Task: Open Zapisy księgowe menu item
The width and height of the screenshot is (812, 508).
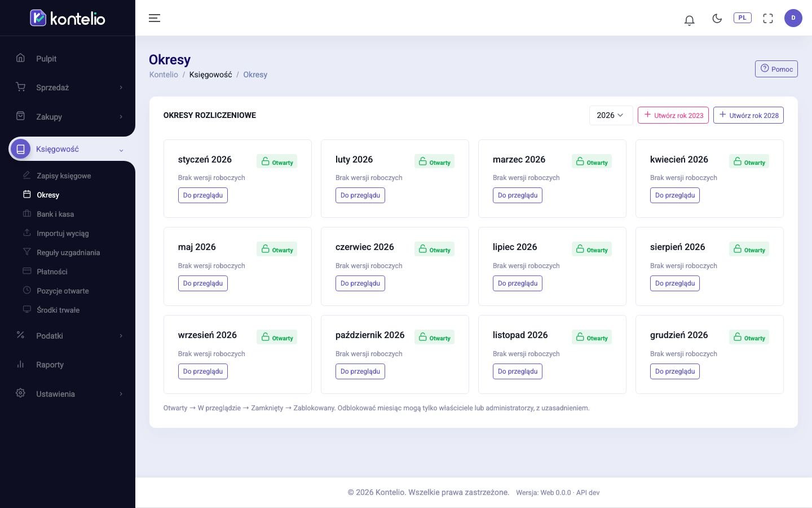Action: click(64, 176)
